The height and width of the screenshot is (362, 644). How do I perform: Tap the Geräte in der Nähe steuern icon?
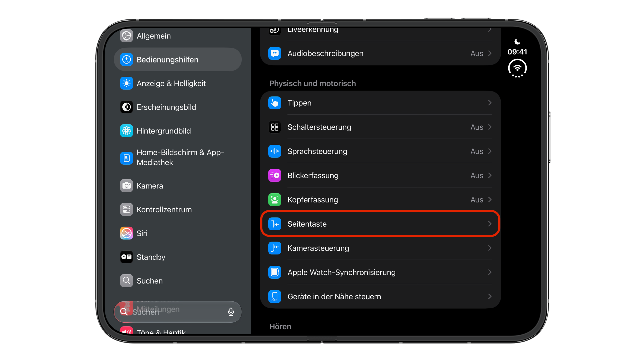tap(275, 297)
